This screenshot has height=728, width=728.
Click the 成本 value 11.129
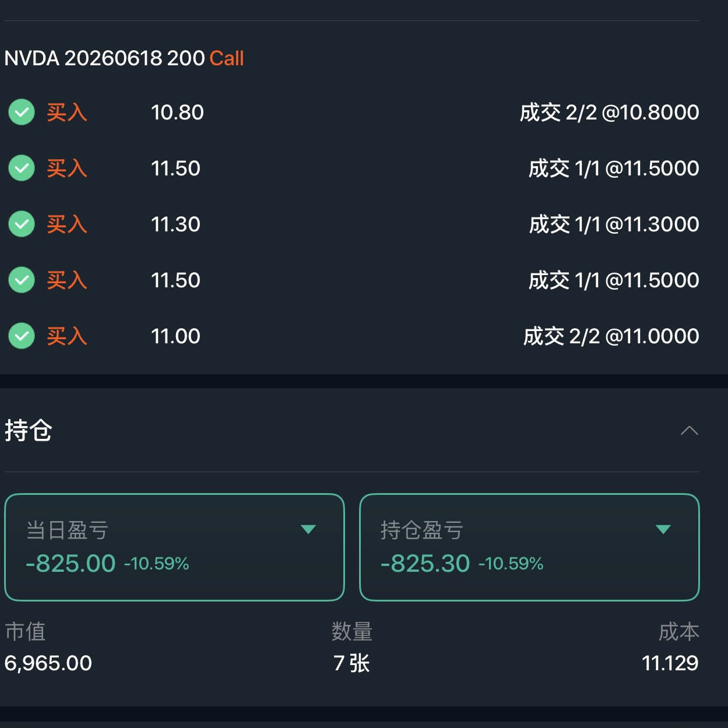(670, 663)
